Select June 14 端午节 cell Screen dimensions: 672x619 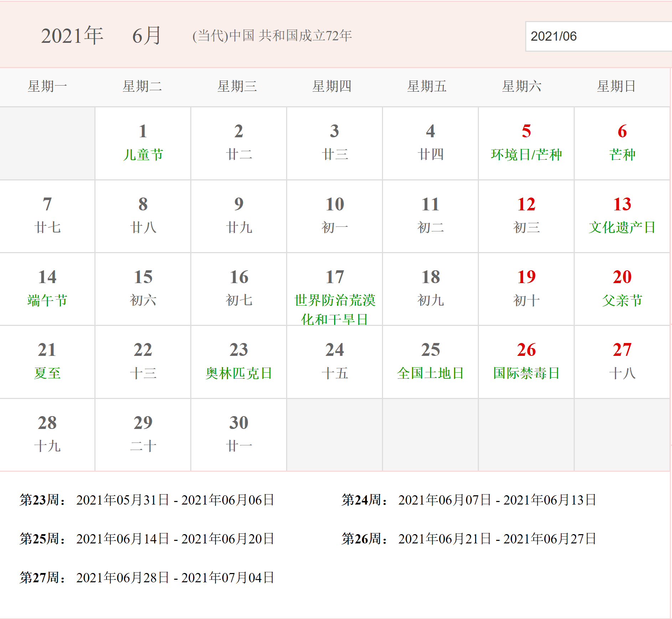pyautogui.click(x=47, y=289)
